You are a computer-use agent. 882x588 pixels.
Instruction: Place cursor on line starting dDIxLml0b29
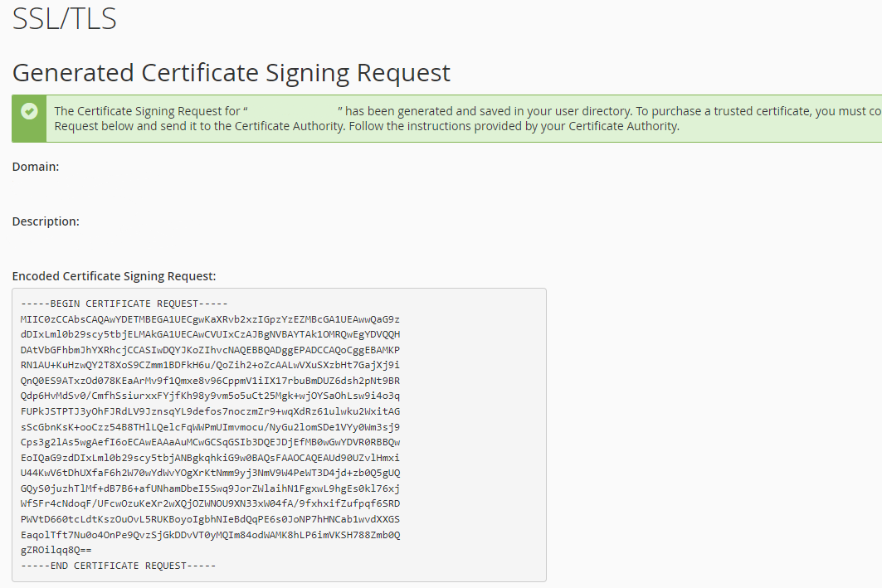click(x=211, y=334)
